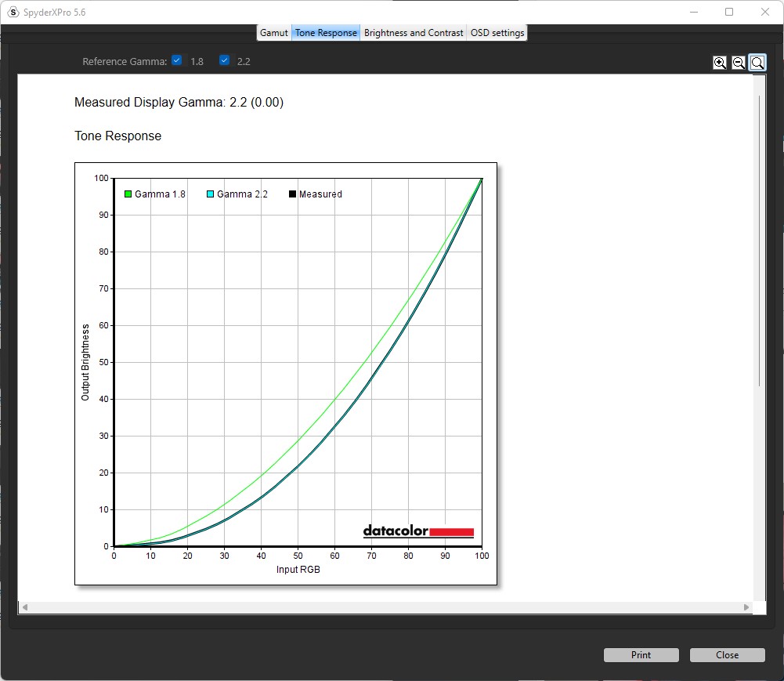The image size is (784, 681).
Task: Uncheck the 1.8 reference gamma checkbox
Action: (x=177, y=60)
